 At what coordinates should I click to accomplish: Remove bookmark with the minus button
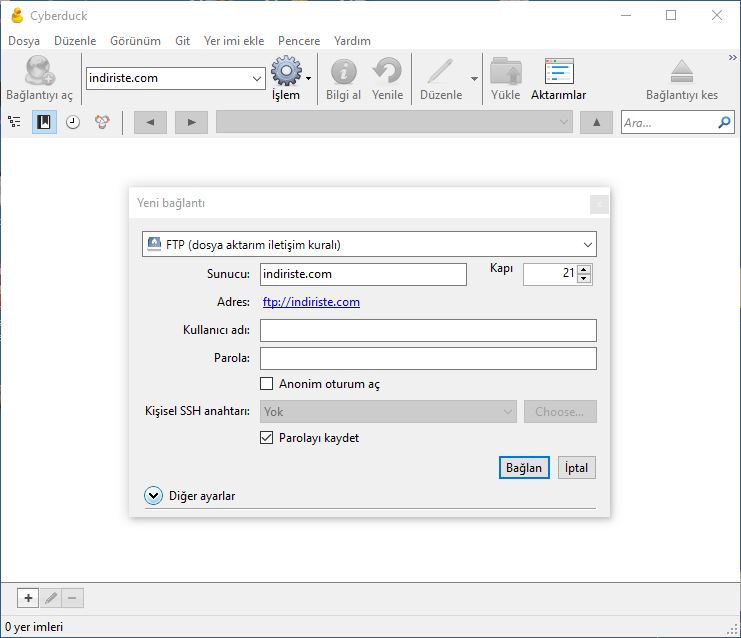[x=72, y=598]
